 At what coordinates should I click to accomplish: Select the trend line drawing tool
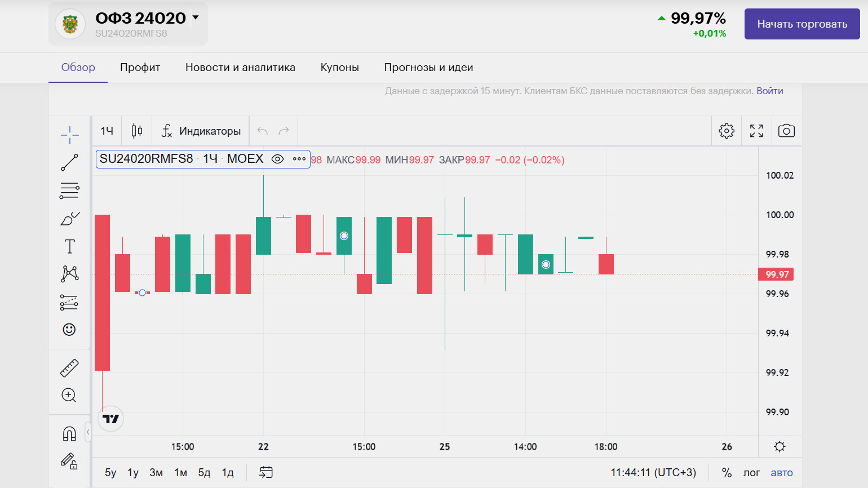point(69,162)
